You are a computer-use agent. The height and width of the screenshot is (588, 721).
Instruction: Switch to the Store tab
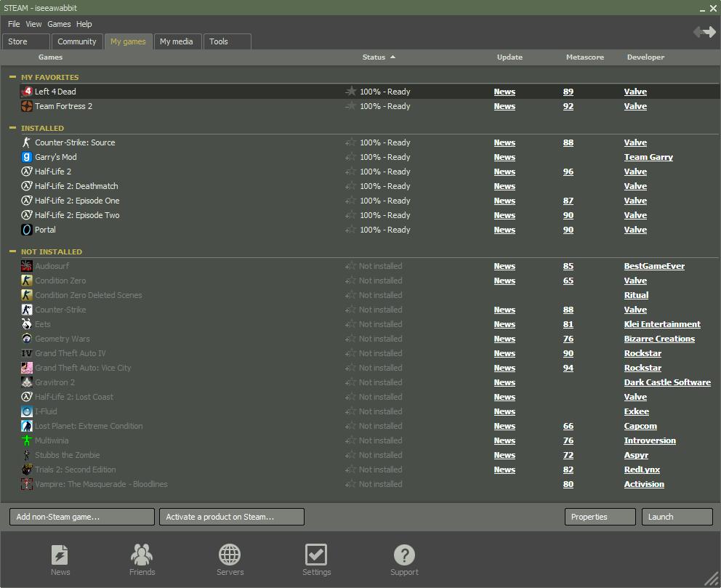tap(25, 41)
